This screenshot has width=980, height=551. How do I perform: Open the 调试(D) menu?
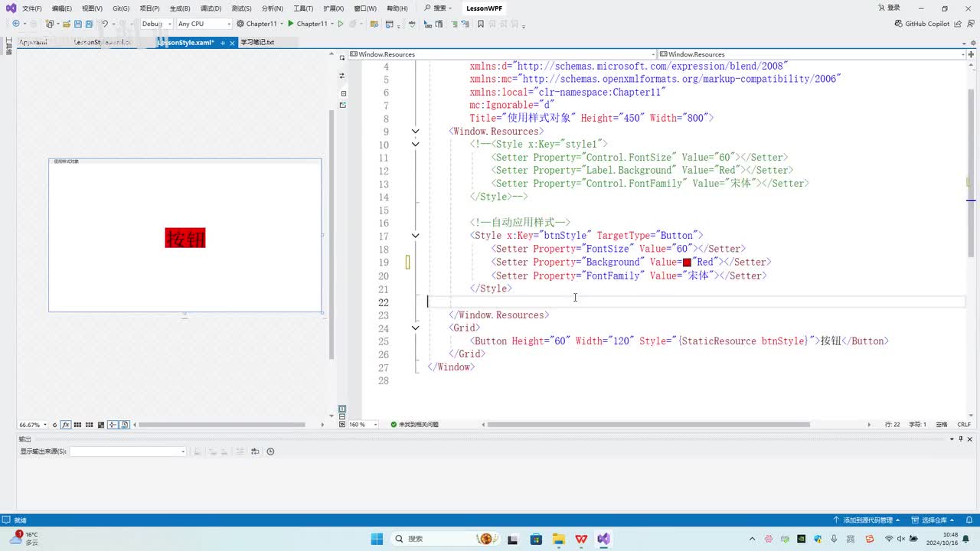tap(211, 8)
